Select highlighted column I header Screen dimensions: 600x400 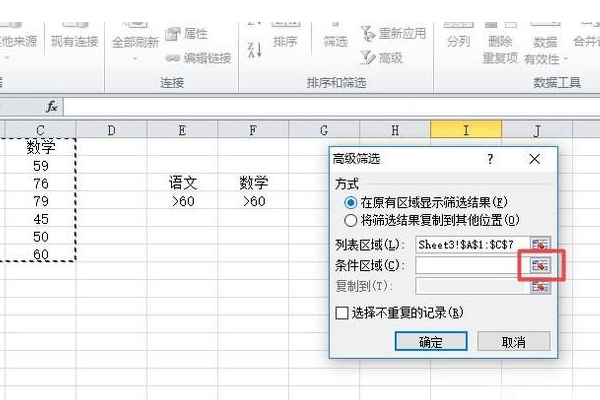[x=466, y=130]
